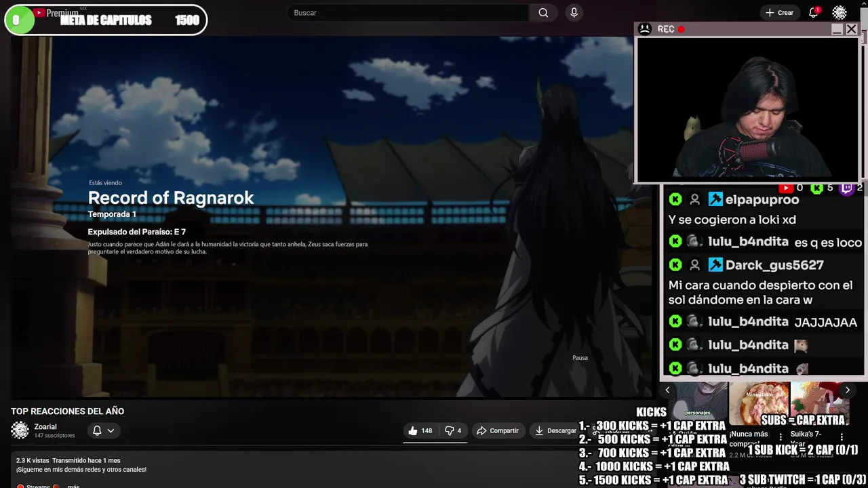Download the video via Descargar
This screenshot has width=868, height=488.
pos(555,430)
